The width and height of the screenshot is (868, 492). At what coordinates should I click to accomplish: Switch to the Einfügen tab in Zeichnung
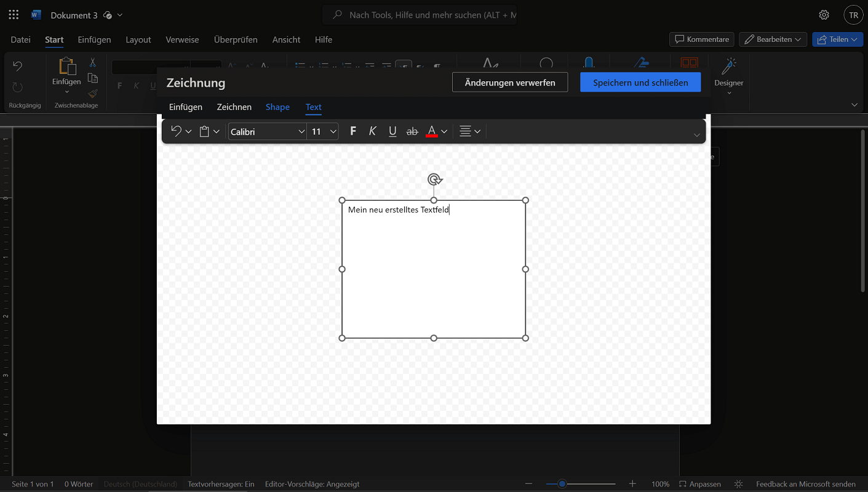[186, 107]
